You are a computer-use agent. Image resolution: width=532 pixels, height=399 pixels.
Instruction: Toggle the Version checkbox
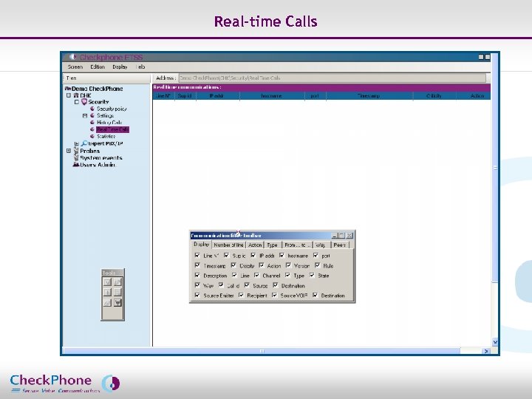tap(288, 265)
